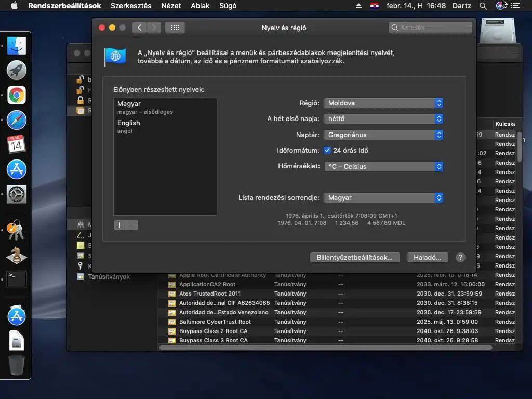Select English in preferred languages list

click(165, 127)
